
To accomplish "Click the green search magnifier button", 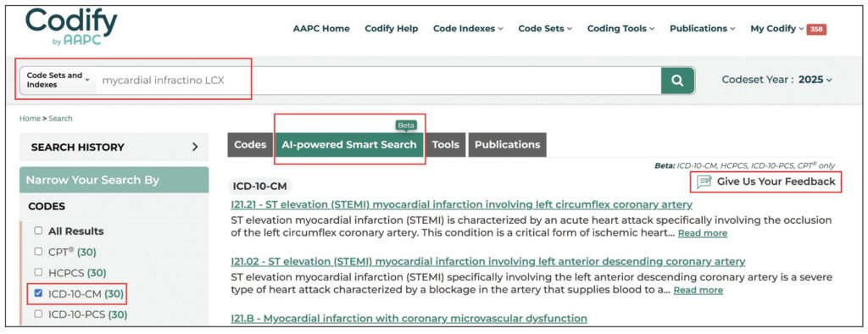I will pos(677,81).
